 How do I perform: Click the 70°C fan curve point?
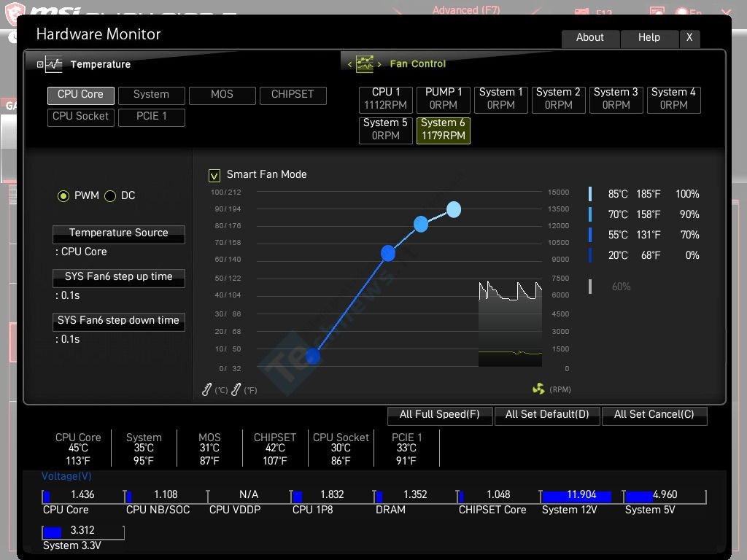click(421, 224)
